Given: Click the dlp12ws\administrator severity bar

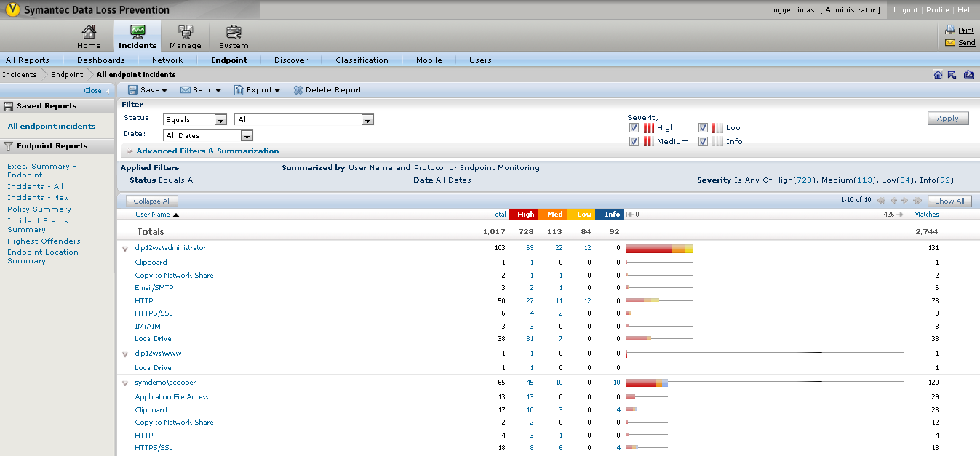Looking at the screenshot, I should pos(660,249).
